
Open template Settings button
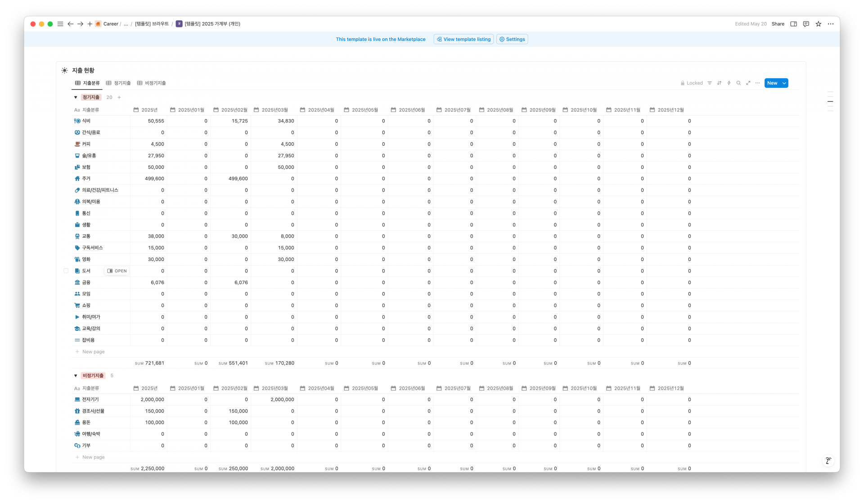tap(512, 39)
